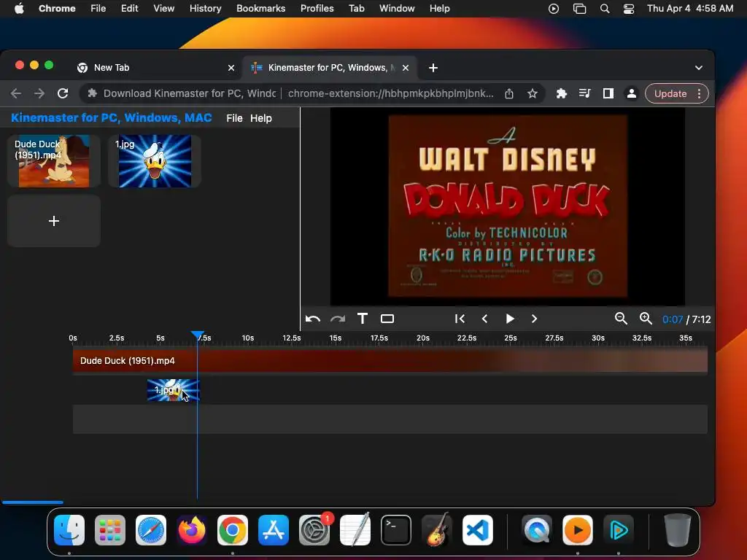Open TextEdit from the Dock
Image resolution: width=747 pixels, height=560 pixels.
click(x=355, y=530)
